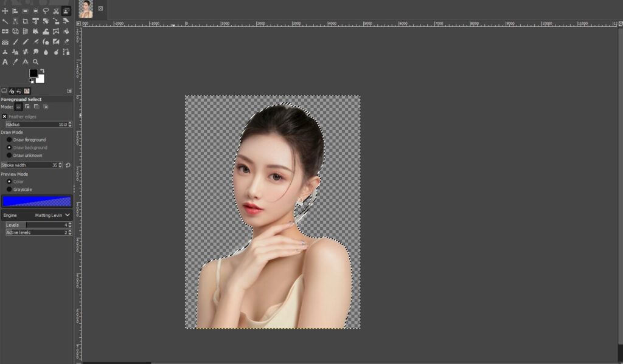This screenshot has height=364, width=623.
Task: Select the Airbrush tool
Action: [x=35, y=42]
